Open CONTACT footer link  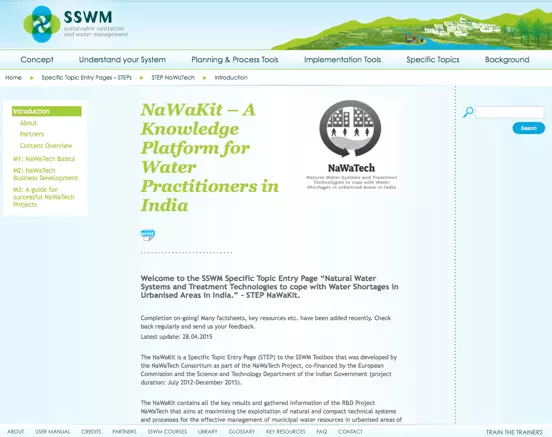[x=350, y=432]
